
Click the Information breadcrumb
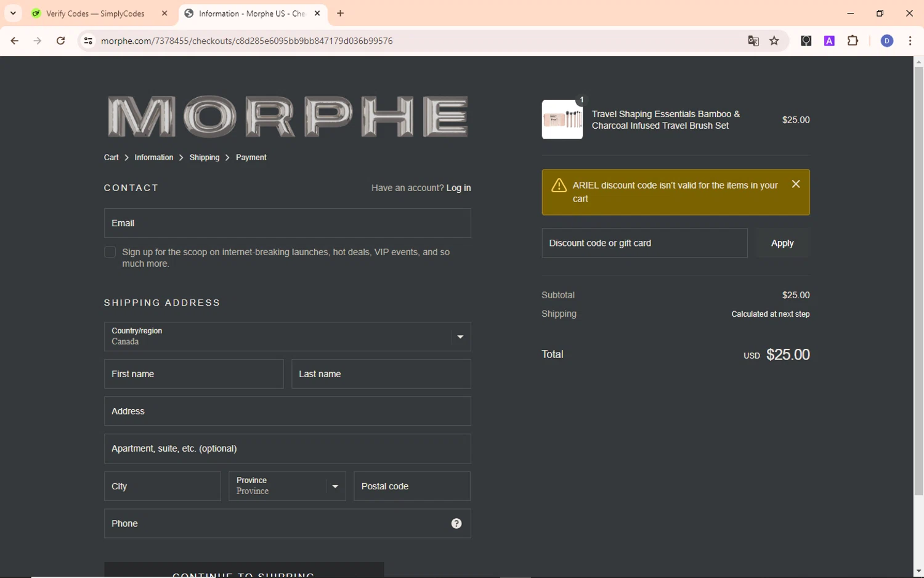pos(154,157)
